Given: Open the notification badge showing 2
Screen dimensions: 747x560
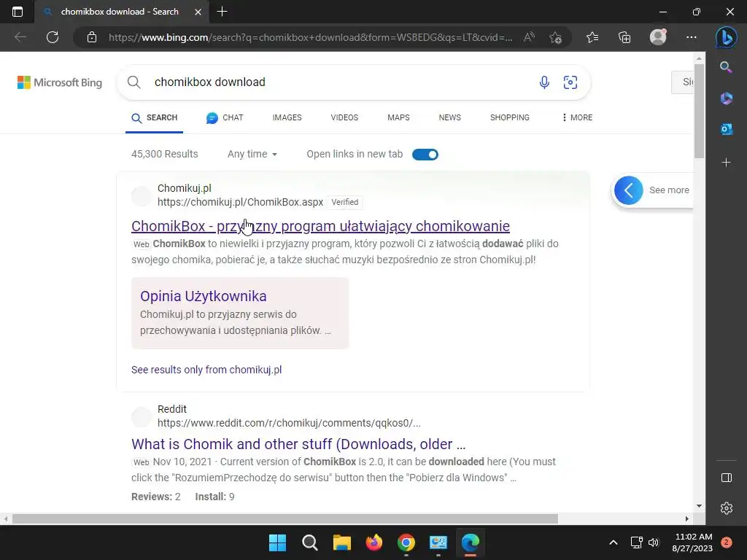Looking at the screenshot, I should 726,542.
